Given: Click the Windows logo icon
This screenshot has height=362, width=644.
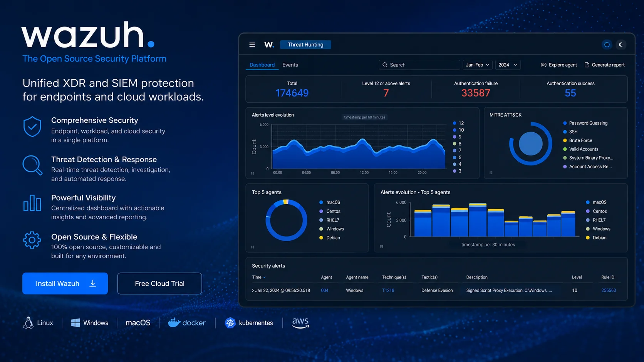Looking at the screenshot, I should [75, 323].
